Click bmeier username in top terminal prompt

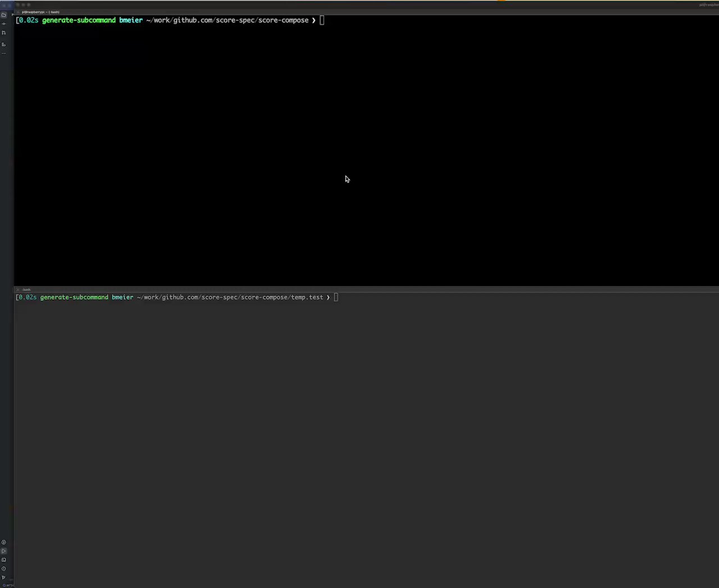pos(131,20)
